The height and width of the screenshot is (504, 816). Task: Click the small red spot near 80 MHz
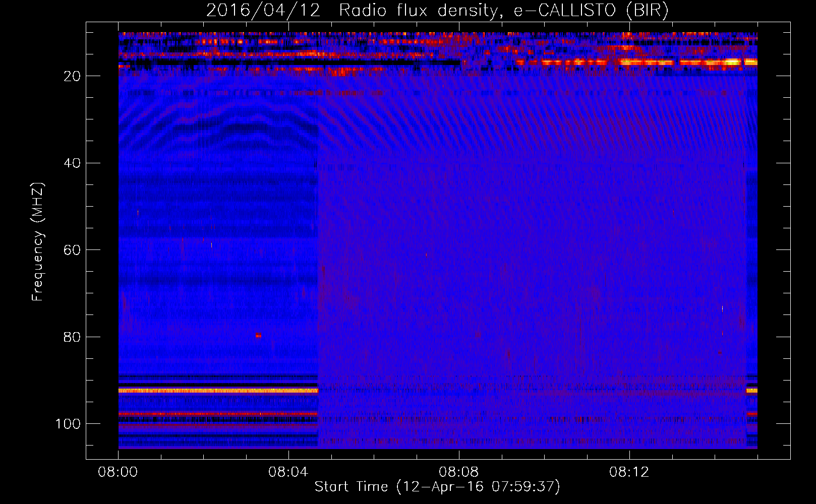point(258,335)
